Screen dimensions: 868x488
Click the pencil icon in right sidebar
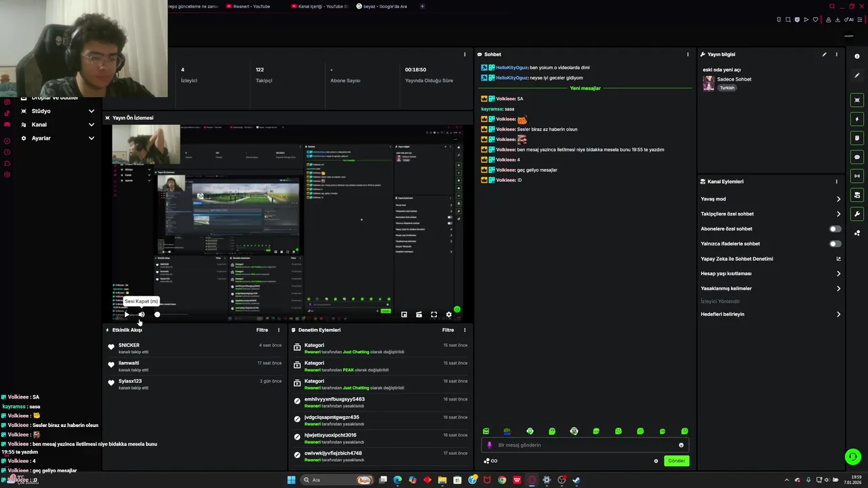click(857, 75)
